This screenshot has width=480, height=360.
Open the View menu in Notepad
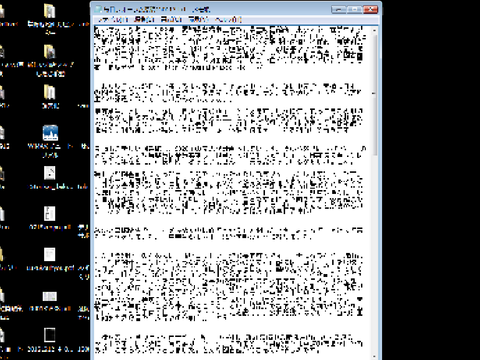pos(198,20)
